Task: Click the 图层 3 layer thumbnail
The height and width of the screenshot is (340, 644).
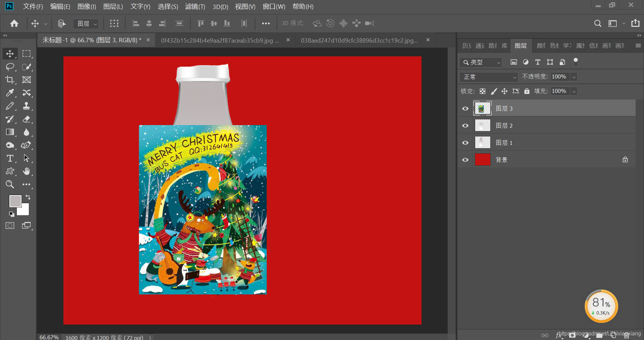Action: tap(482, 108)
